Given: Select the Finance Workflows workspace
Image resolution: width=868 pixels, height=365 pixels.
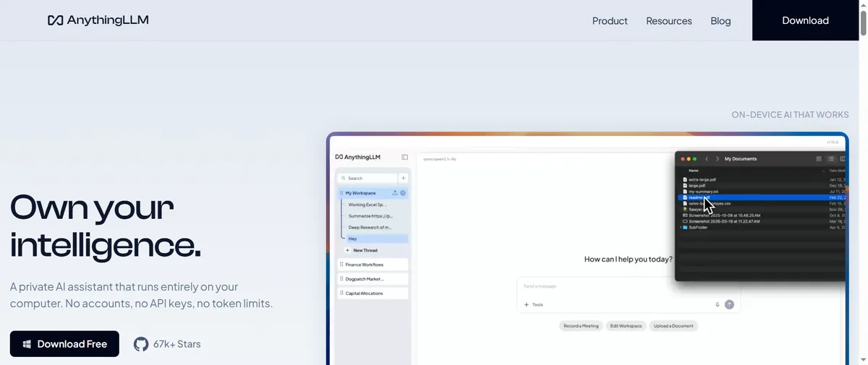Looking at the screenshot, I should pyautogui.click(x=373, y=265).
